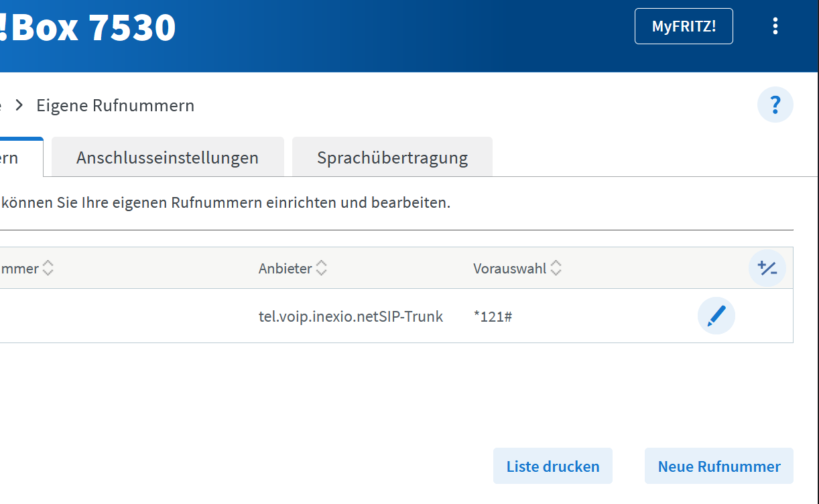
Task: Select the active Rufnummern tab
Action: coord(20,157)
